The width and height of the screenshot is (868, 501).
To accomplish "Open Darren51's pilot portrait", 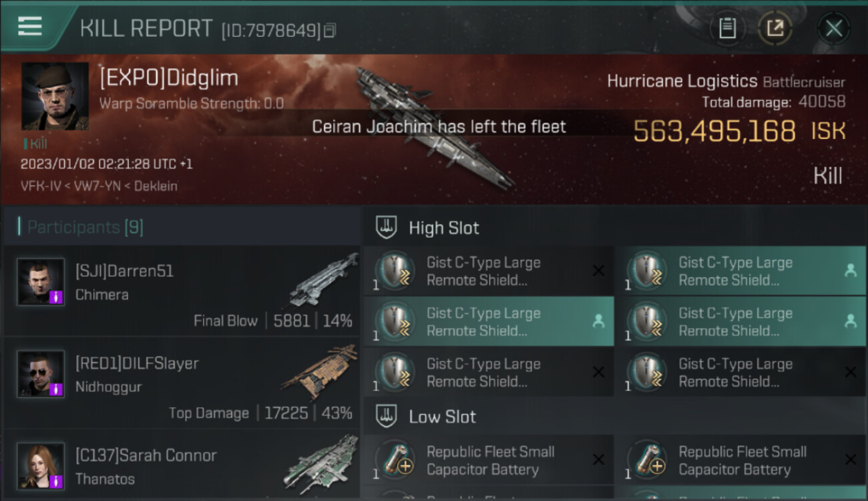I will coord(41,282).
